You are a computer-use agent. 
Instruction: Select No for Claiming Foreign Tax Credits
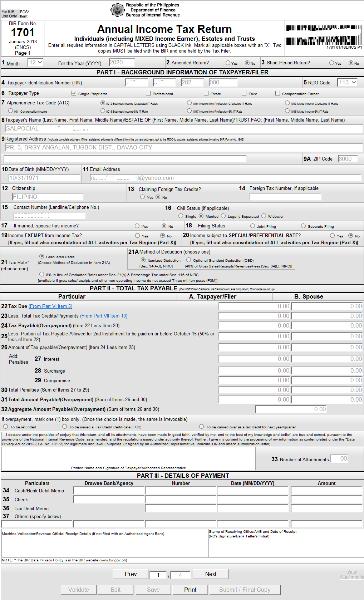point(158,197)
